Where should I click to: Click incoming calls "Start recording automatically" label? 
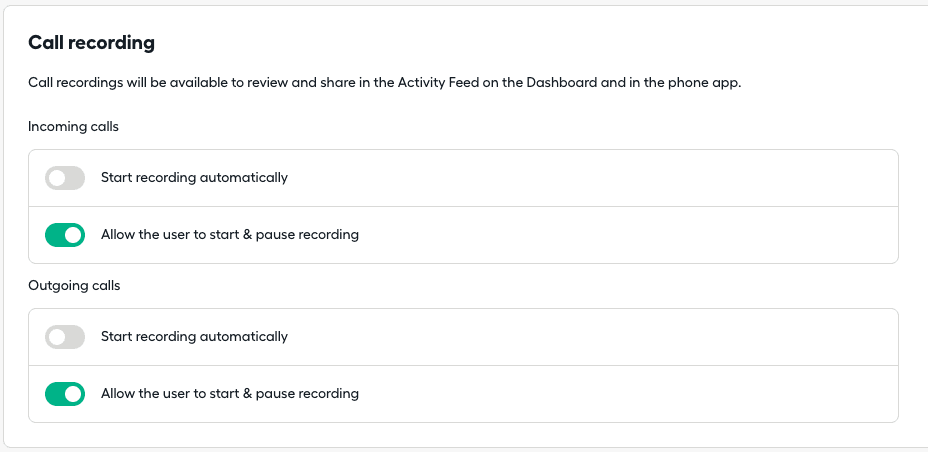pyautogui.click(x=194, y=178)
